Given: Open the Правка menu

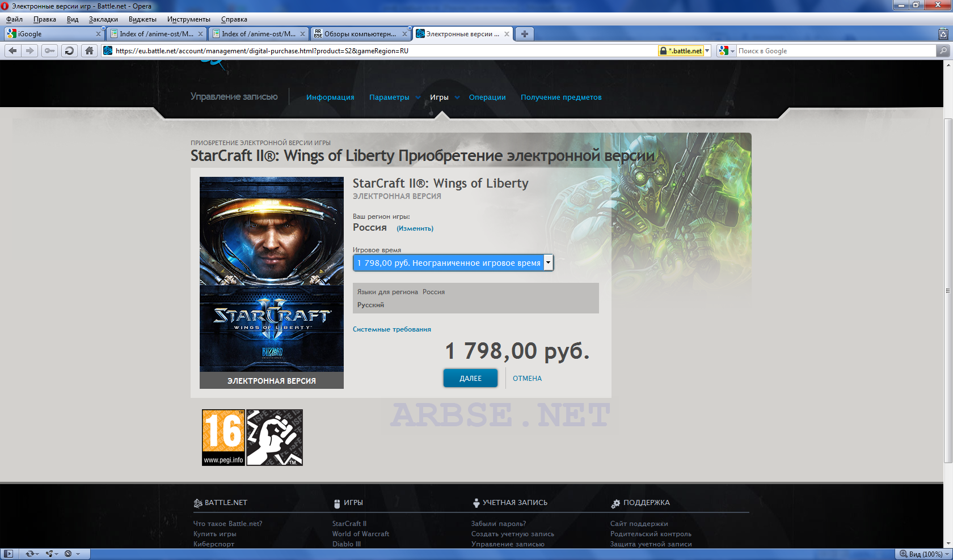Looking at the screenshot, I should (x=44, y=19).
